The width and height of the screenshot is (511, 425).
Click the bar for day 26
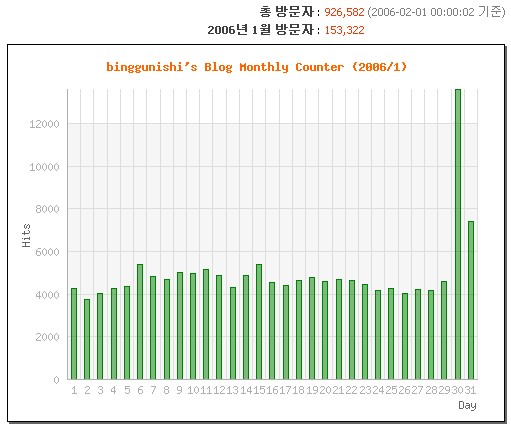(405, 336)
